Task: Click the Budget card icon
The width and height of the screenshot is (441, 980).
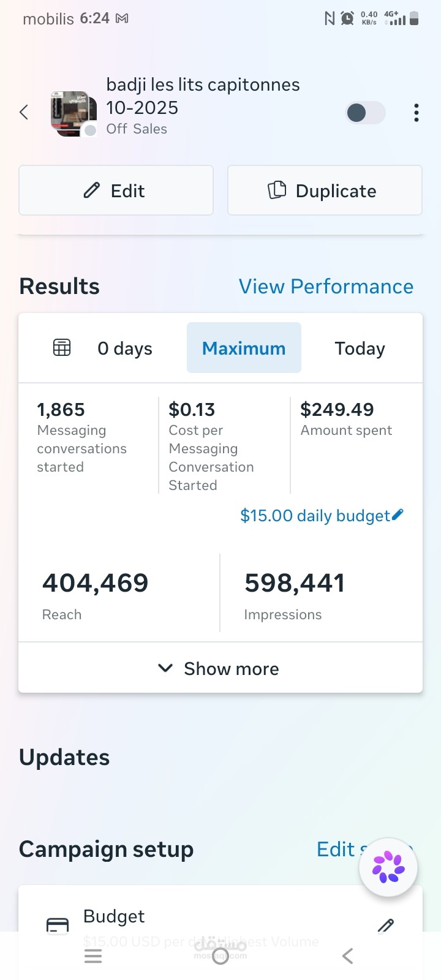Action: 58,924
